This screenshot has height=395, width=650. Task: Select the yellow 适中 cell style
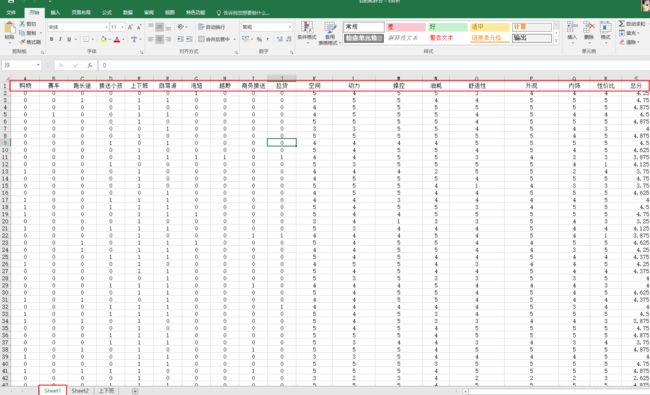pyautogui.click(x=490, y=27)
